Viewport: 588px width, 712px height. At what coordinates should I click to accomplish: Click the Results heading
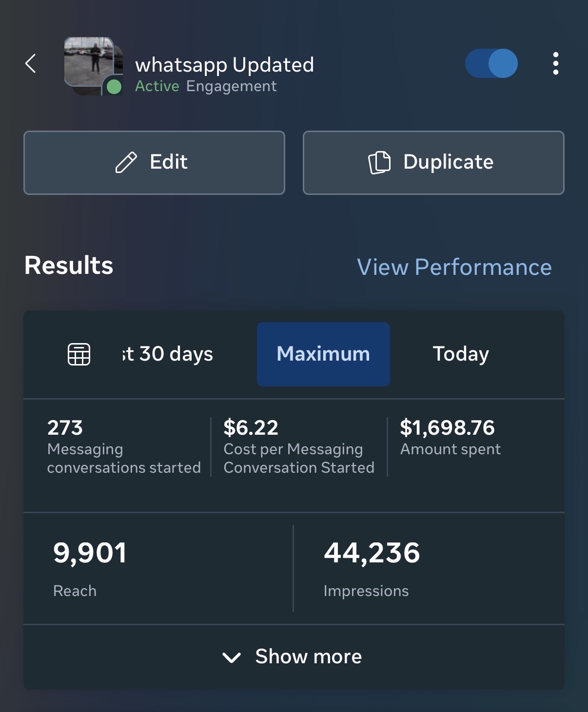point(69,266)
